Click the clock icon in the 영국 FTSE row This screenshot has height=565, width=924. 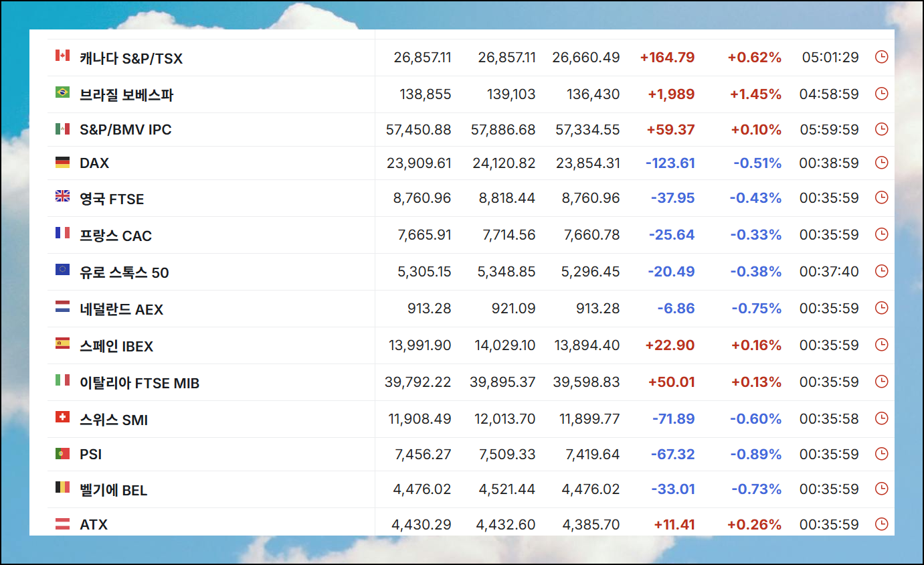pyautogui.click(x=881, y=197)
